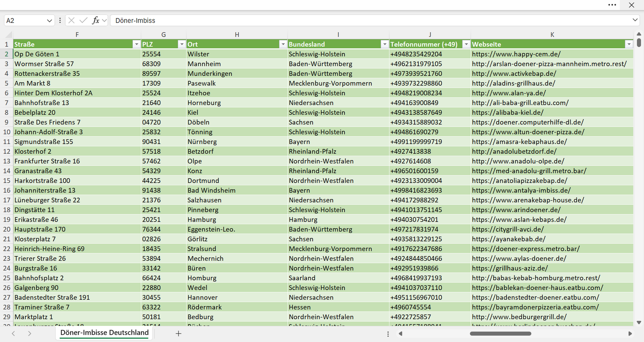Screen dimensions: 644x342
Task: Click the scroll up arrow of vertical scrollbar
Action: pos(639,34)
